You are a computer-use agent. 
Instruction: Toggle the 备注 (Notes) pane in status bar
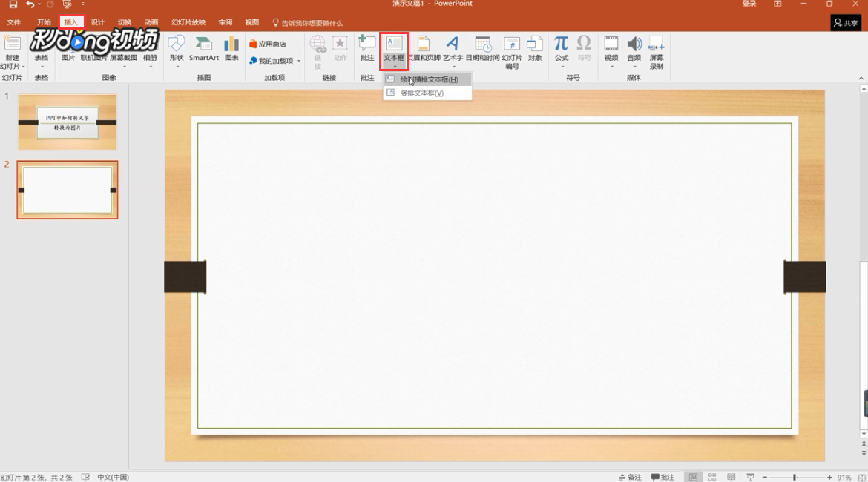631,477
